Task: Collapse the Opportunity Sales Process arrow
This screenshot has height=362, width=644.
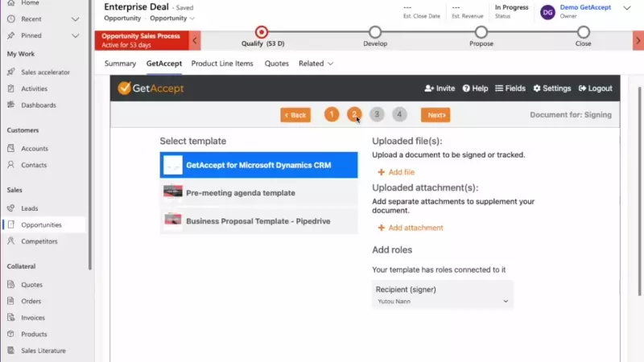Action: pos(195,40)
